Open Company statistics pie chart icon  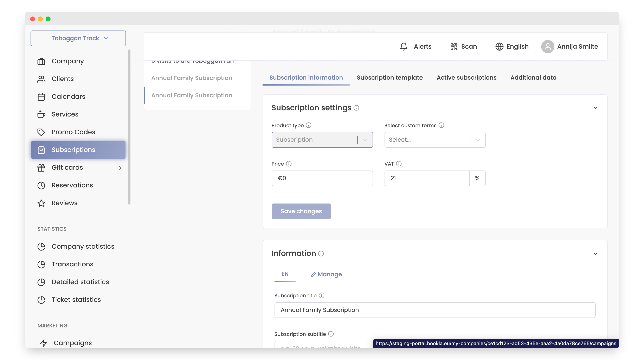click(41, 246)
